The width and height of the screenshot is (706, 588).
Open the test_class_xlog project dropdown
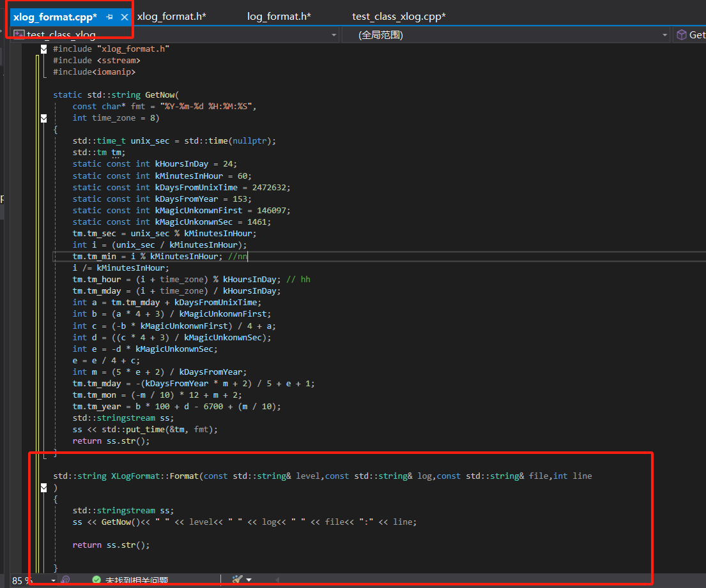tap(334, 35)
